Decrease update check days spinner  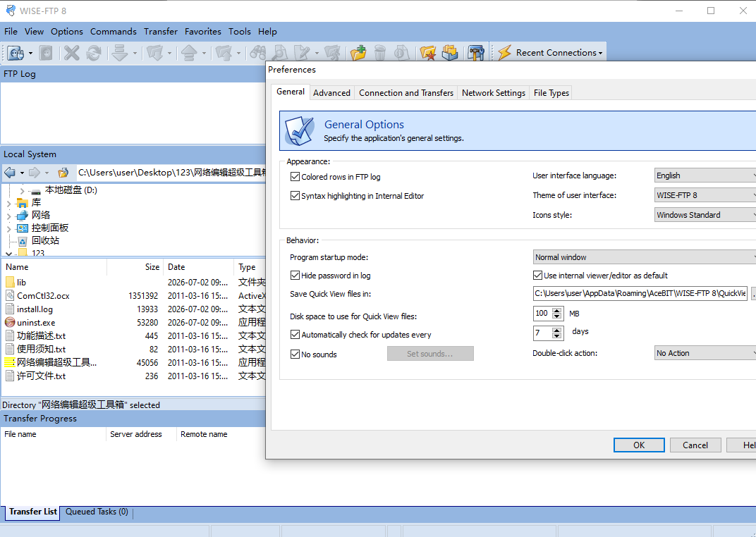point(557,335)
